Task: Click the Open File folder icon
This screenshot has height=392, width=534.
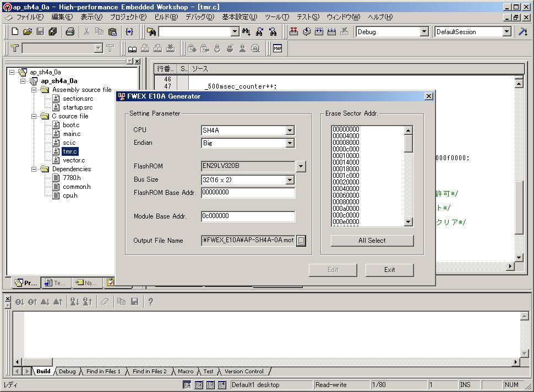Action: coord(28,32)
